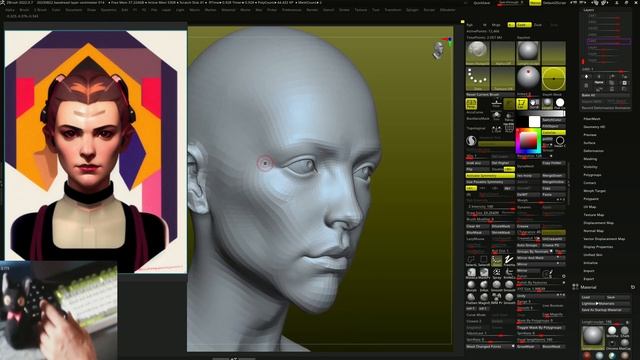Image resolution: width=640 pixels, height=360 pixels.
Task: Expand the Displacement Map subpalette
Action: (x=599, y=223)
